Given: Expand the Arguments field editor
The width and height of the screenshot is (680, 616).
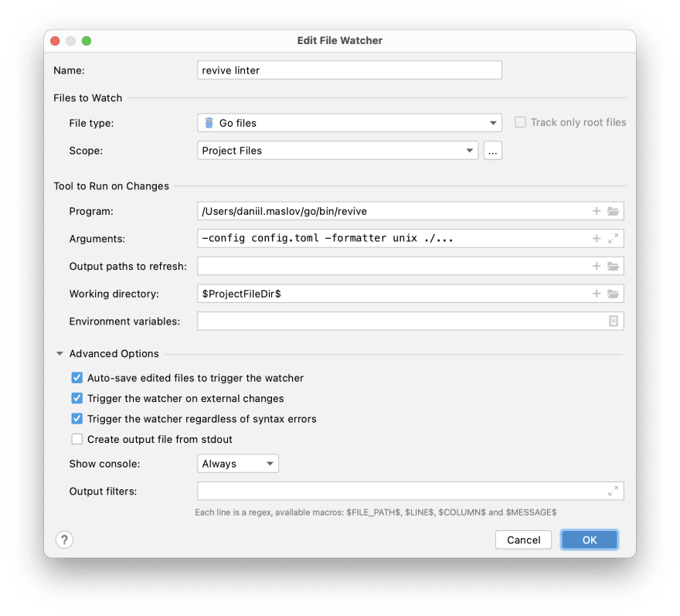Looking at the screenshot, I should tap(613, 238).
